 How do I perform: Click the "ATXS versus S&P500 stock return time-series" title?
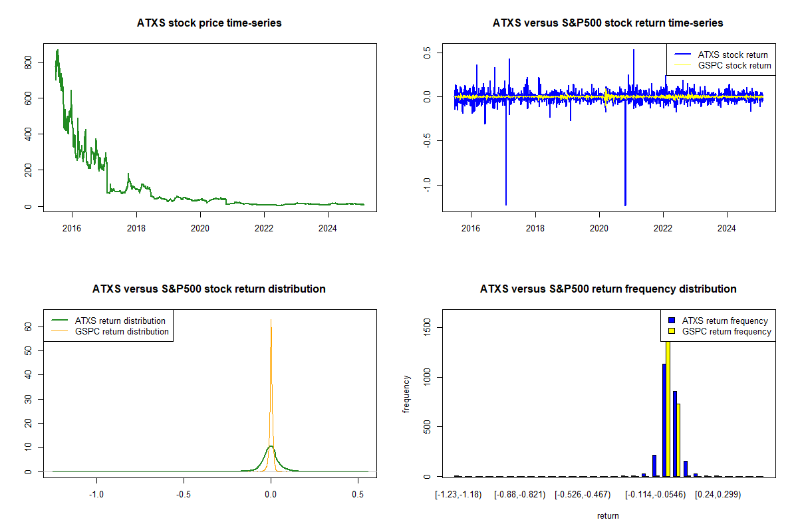(608, 23)
